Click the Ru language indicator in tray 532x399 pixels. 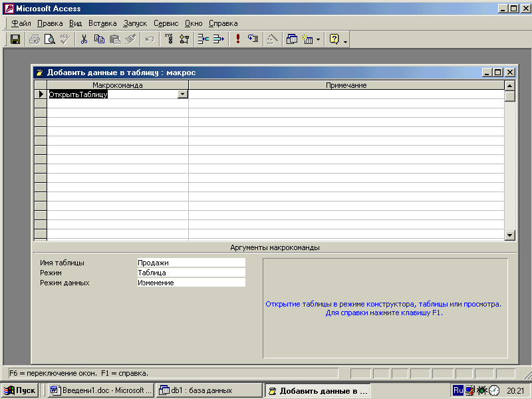click(458, 390)
